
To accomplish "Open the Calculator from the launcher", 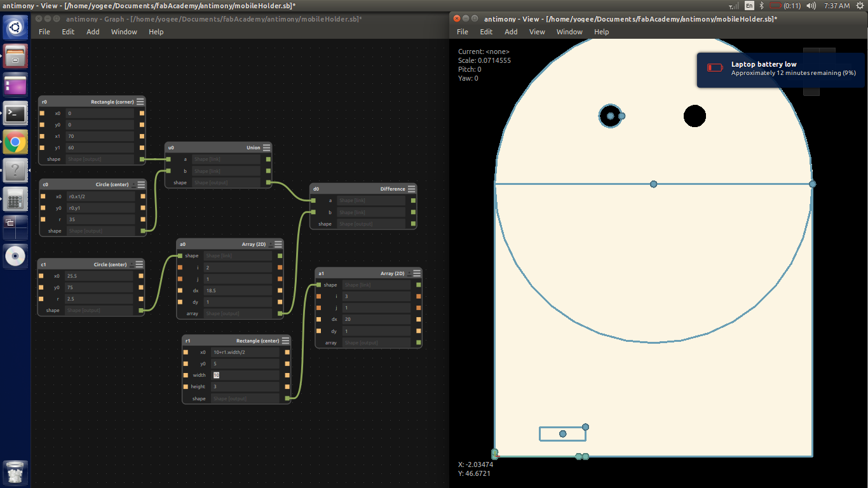I will [15, 199].
